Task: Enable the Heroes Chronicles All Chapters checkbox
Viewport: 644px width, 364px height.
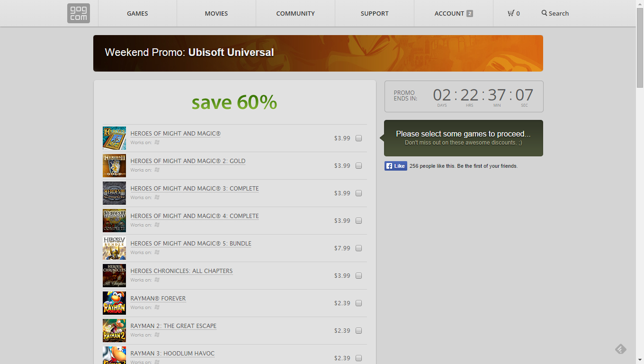Action: (358, 275)
